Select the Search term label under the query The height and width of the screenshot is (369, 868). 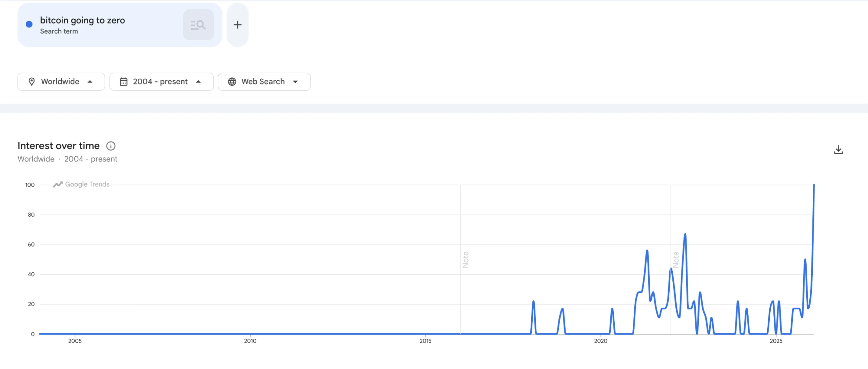point(59,31)
